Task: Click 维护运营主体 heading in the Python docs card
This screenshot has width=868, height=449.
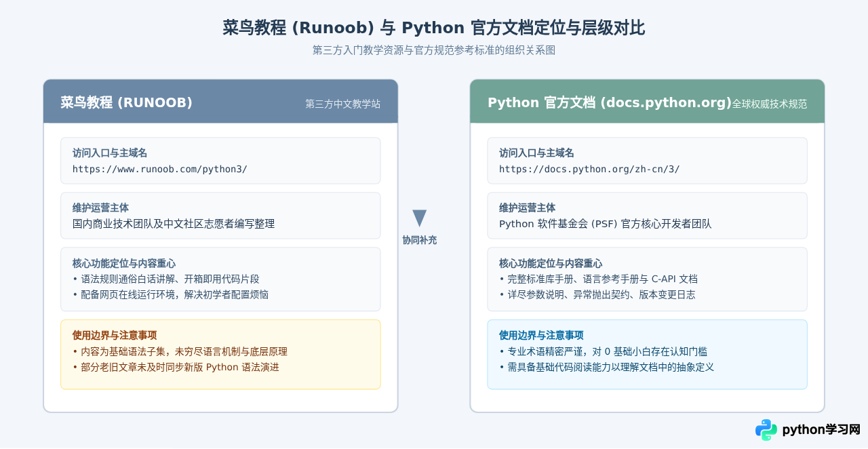Action: coord(527,208)
